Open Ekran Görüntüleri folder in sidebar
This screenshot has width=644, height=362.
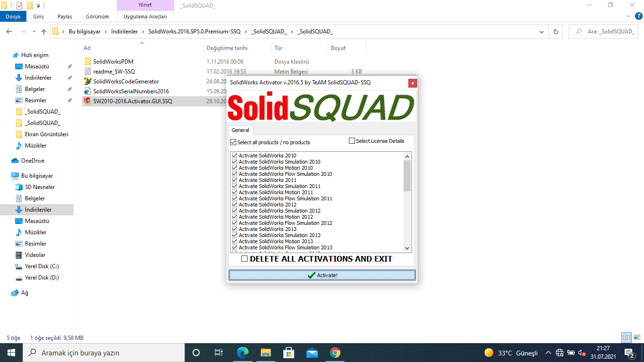click(42, 134)
